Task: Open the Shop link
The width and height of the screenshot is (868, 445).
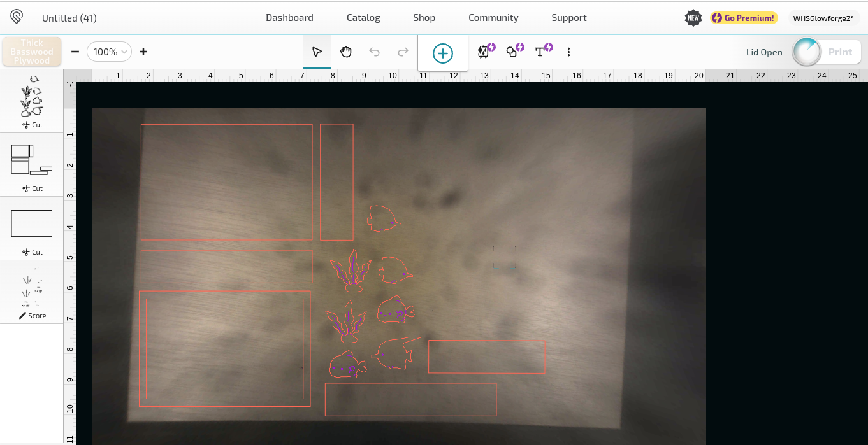Action: coord(424,17)
